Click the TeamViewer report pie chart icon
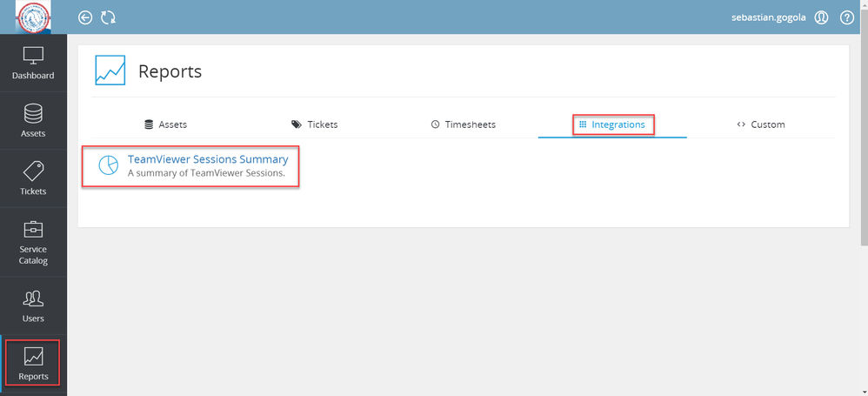 [108, 165]
